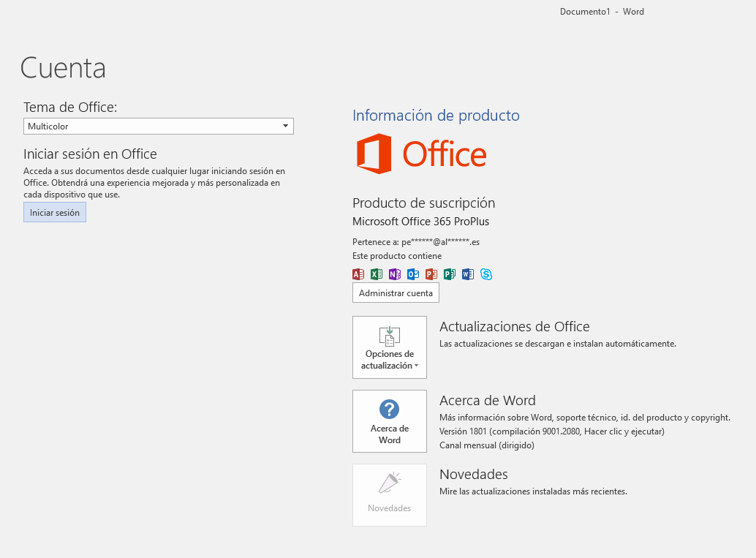The width and height of the screenshot is (756, 558).
Task: Click the Este producto contiene label
Action: click(397, 256)
